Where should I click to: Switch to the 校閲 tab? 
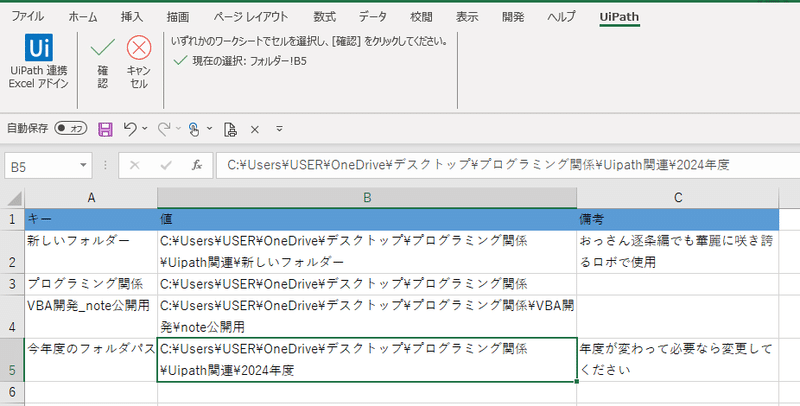click(421, 16)
